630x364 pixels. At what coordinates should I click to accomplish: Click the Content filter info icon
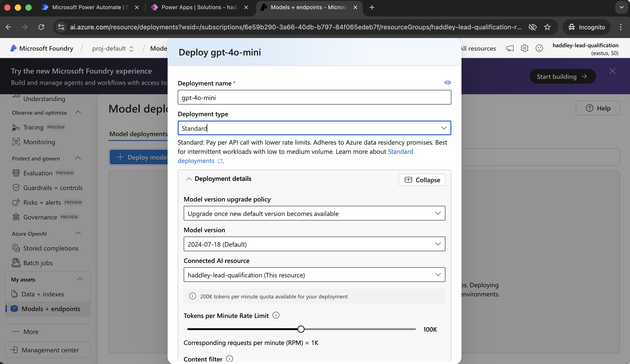(229, 358)
